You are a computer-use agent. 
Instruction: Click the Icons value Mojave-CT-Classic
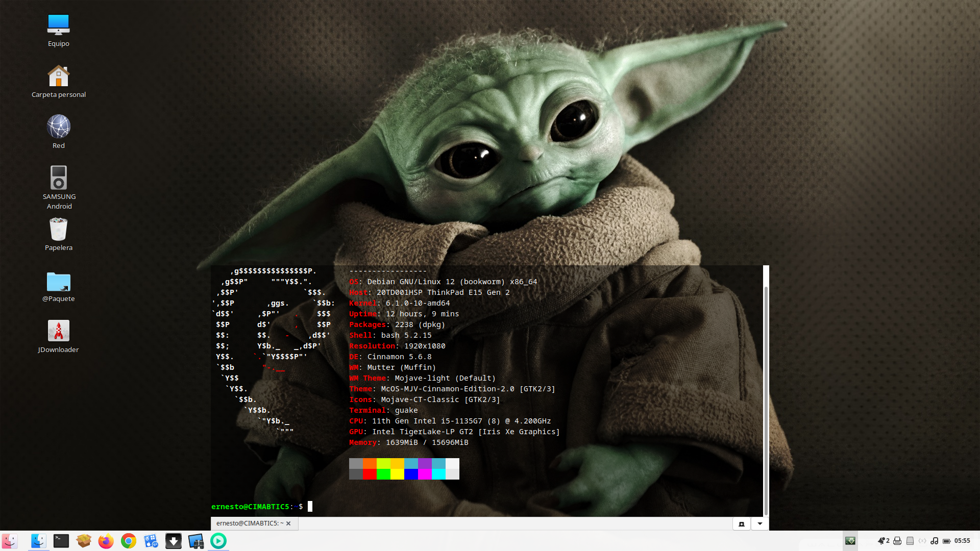click(420, 399)
